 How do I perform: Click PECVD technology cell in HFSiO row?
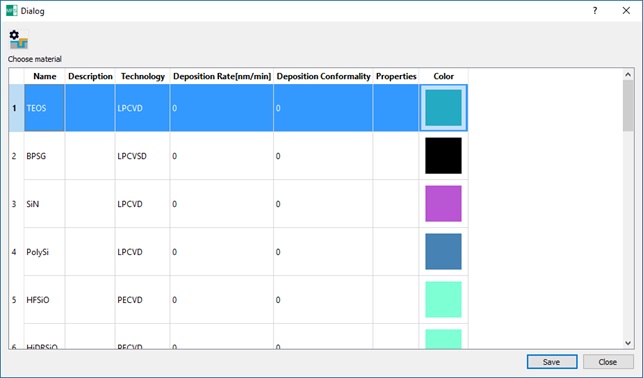coord(142,300)
